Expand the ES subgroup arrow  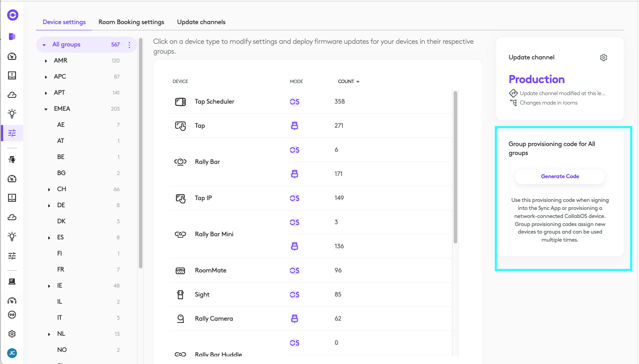(x=49, y=238)
